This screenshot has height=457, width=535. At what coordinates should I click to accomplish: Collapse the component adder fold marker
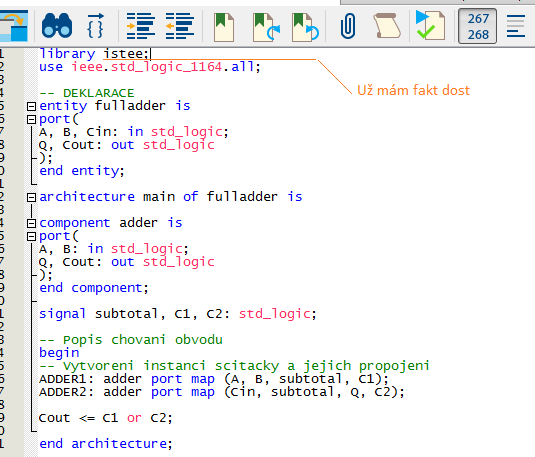(x=31, y=224)
